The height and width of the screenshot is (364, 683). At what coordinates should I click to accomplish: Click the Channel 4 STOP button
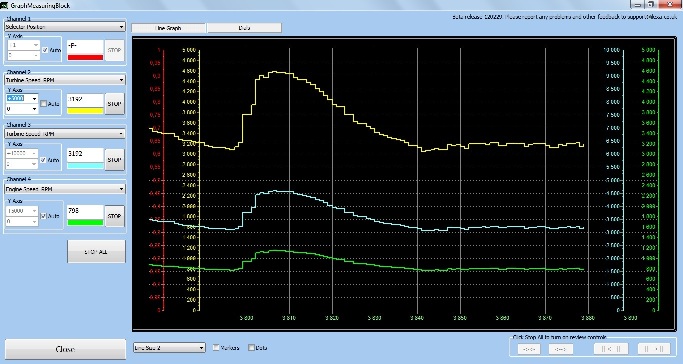pyautogui.click(x=115, y=216)
